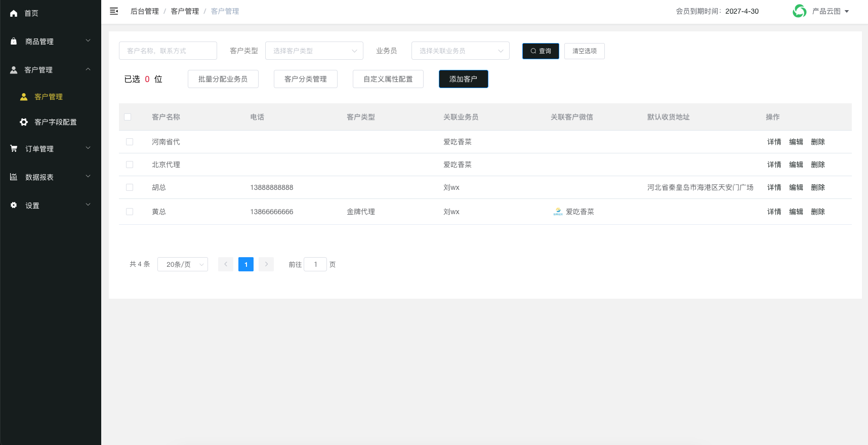Click 删除 for 河南省代
868x445 pixels.
click(x=818, y=142)
